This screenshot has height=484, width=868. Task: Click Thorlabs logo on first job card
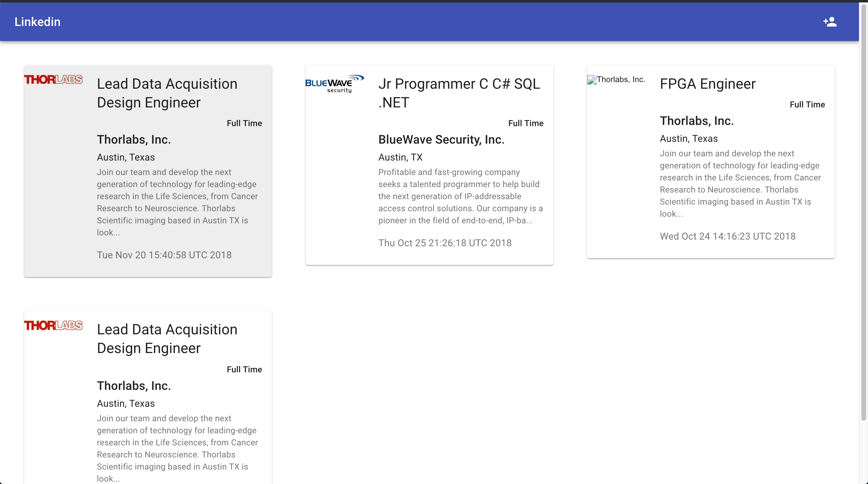53,80
